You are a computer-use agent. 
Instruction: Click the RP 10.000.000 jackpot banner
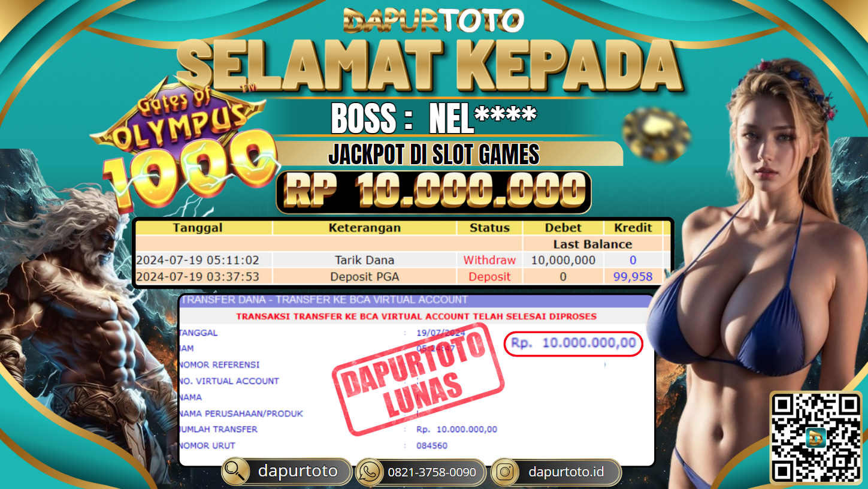tap(434, 192)
